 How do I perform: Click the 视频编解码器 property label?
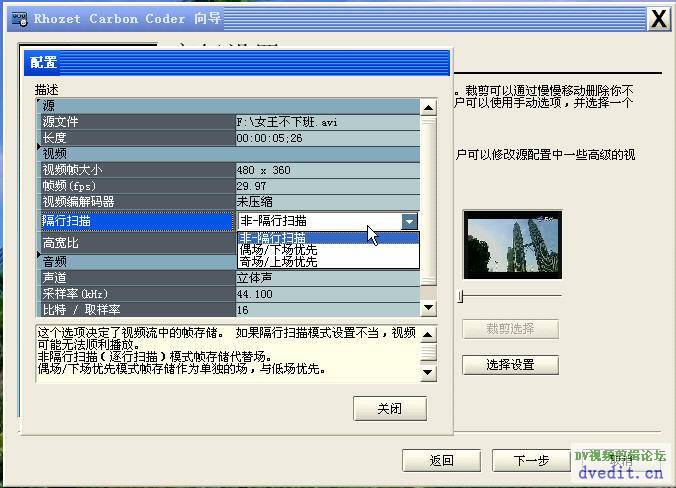[x=78, y=202]
